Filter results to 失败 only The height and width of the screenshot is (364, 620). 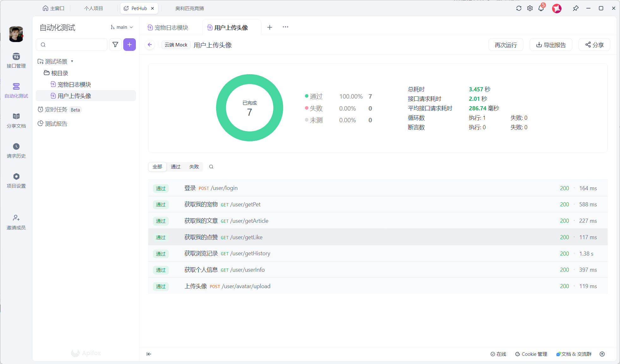coord(194,167)
